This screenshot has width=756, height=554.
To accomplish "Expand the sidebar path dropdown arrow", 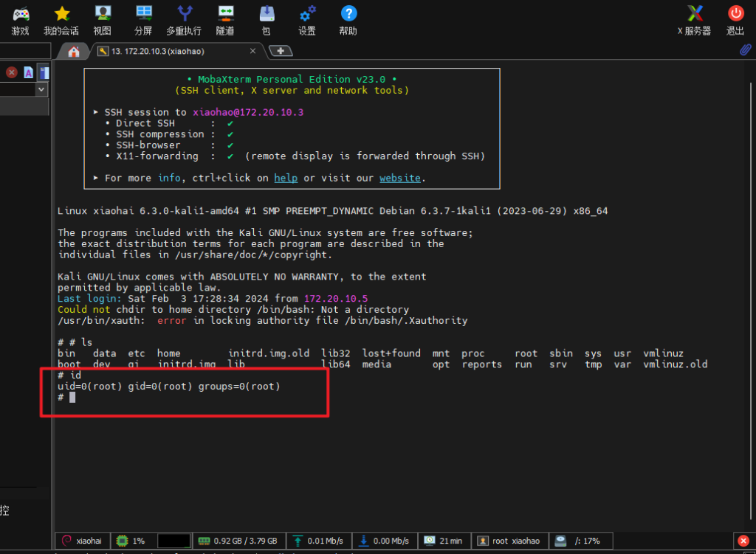I will point(41,89).
